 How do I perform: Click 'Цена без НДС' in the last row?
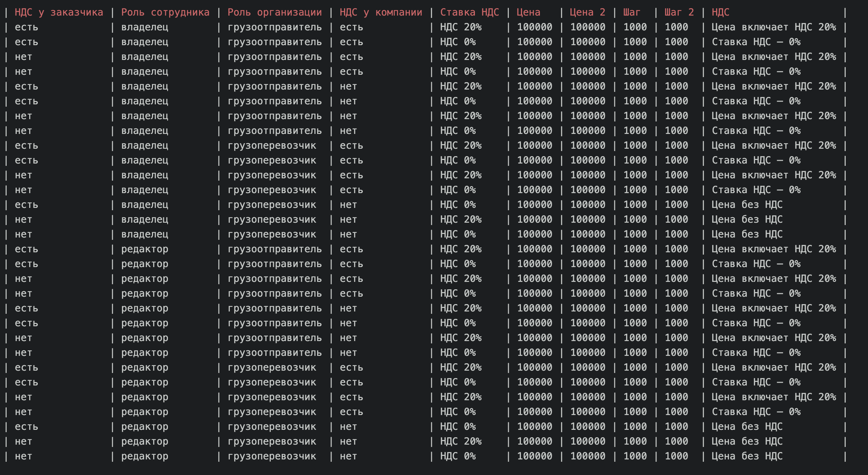click(x=747, y=456)
